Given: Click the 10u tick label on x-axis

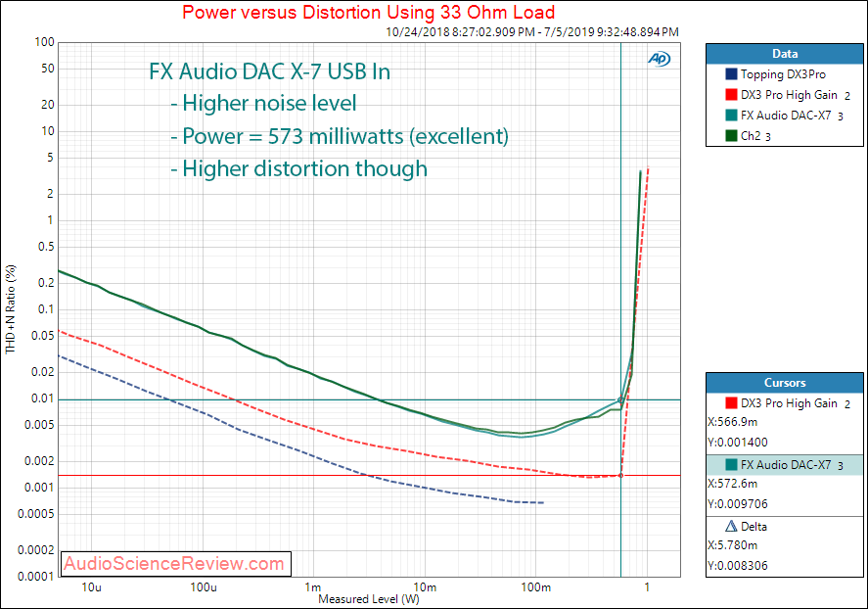Looking at the screenshot, I should pos(91,587).
